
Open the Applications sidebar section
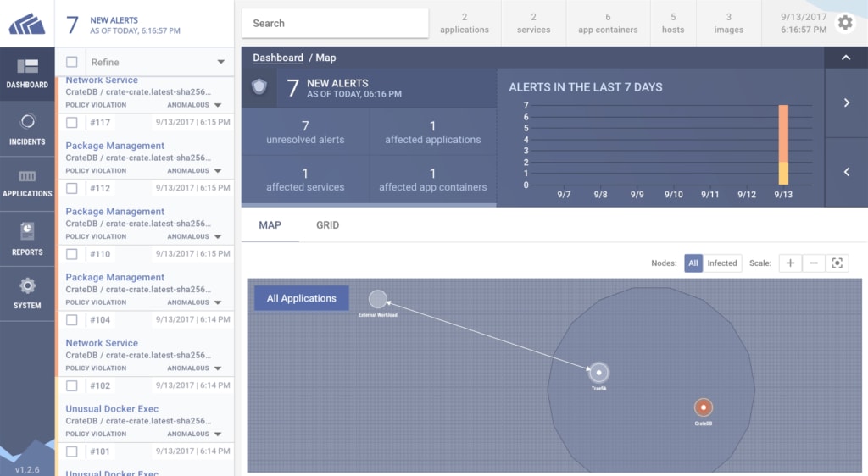point(27,183)
